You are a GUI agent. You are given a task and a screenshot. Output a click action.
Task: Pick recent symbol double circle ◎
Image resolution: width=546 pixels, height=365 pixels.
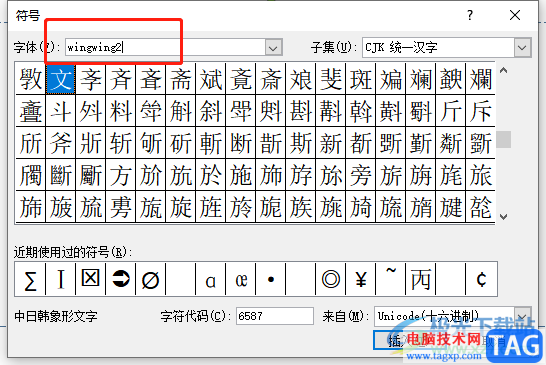(330, 279)
